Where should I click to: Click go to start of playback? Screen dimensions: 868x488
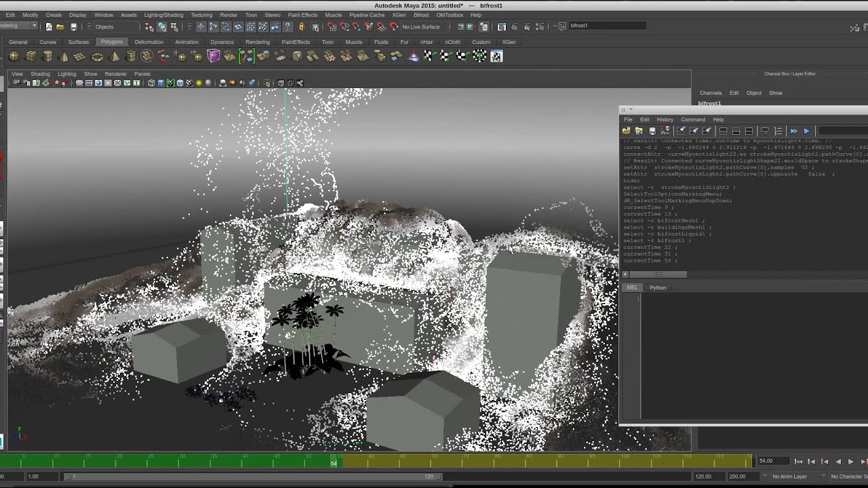coord(798,462)
